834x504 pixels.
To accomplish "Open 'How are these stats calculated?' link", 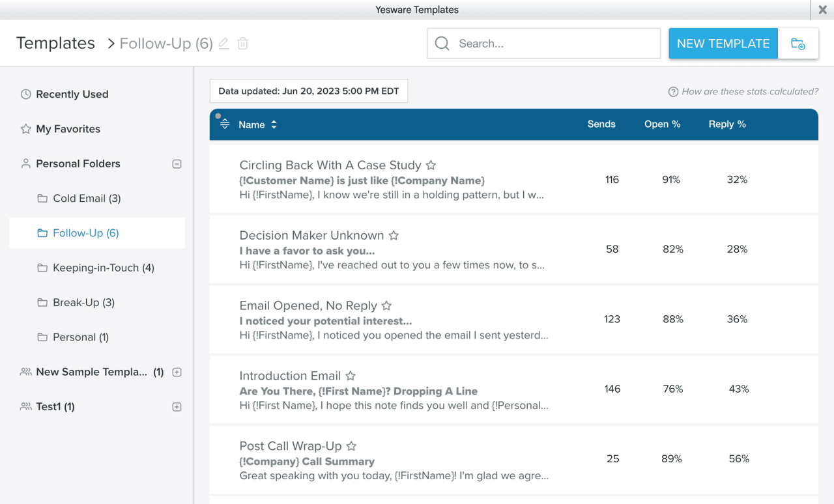I will [748, 91].
